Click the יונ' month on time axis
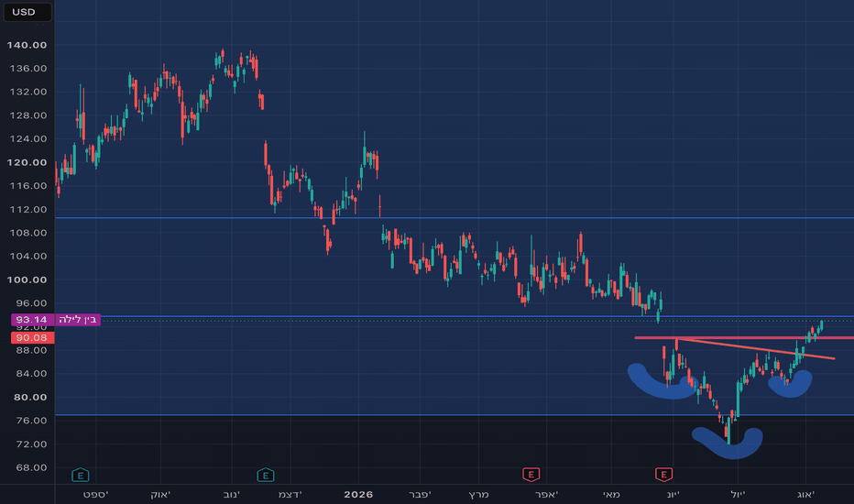 coord(673,495)
